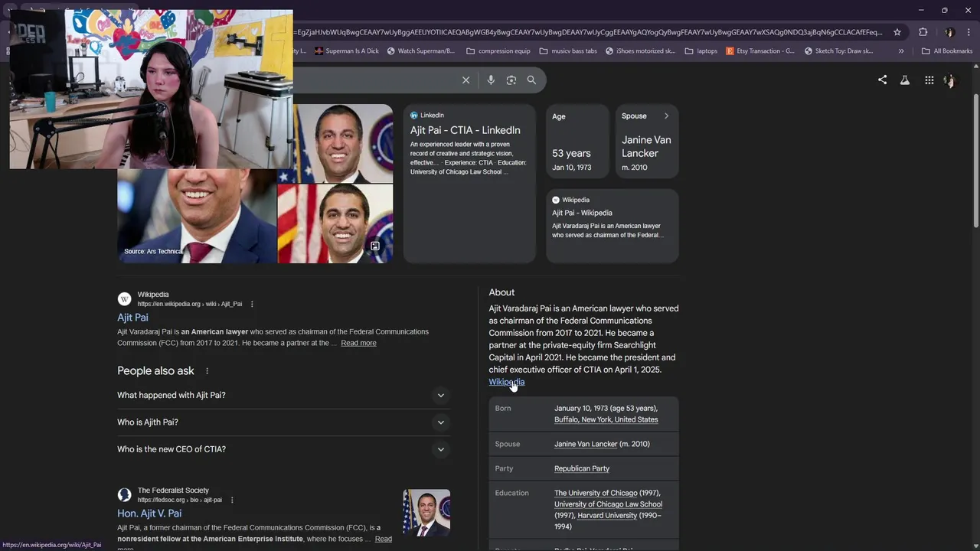Click the Federalist Society result thumbnail photo
Image resolution: width=980 pixels, height=551 pixels.
tap(426, 513)
